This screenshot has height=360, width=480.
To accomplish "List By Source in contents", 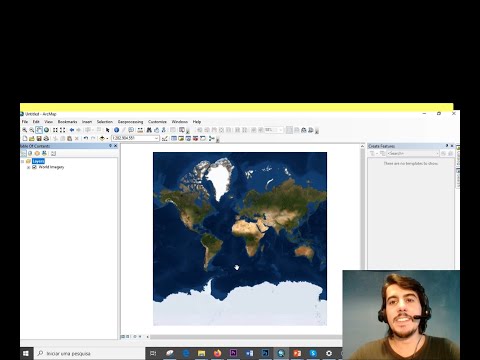I will (30, 153).
